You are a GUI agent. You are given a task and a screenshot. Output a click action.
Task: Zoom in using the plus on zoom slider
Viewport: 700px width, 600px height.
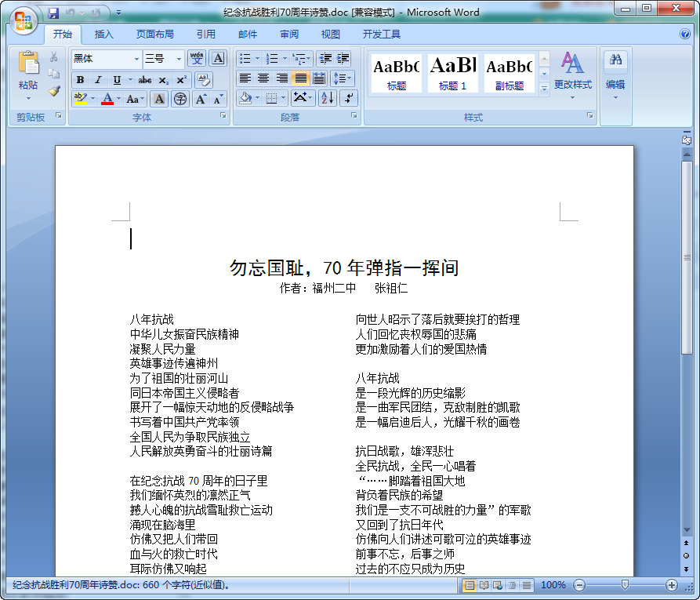(672, 584)
